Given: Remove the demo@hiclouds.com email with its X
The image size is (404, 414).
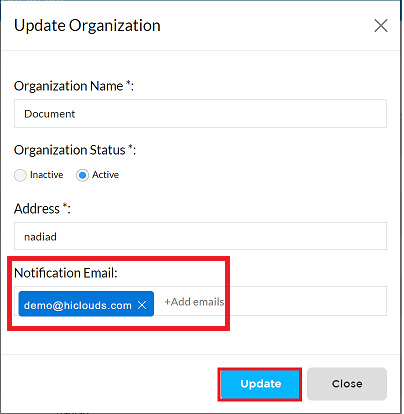Looking at the screenshot, I should 142,305.
